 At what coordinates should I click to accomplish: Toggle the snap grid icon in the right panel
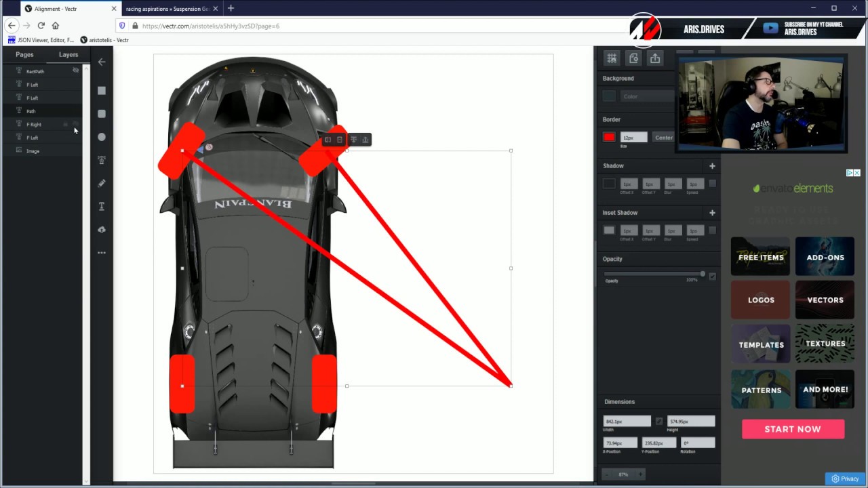pos(612,58)
